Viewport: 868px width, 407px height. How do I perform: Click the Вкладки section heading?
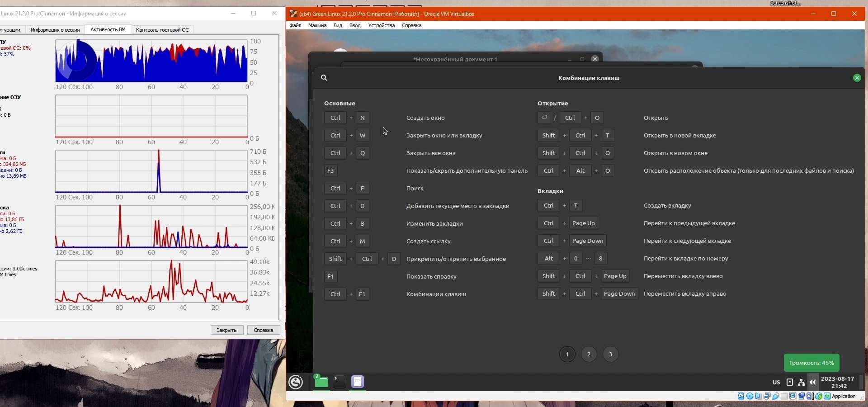tap(550, 191)
